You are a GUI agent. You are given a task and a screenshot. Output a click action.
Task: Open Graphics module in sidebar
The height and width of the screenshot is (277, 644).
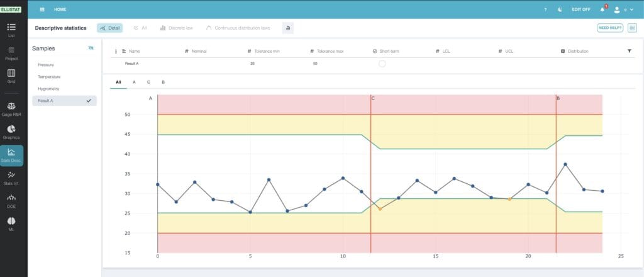(11, 132)
